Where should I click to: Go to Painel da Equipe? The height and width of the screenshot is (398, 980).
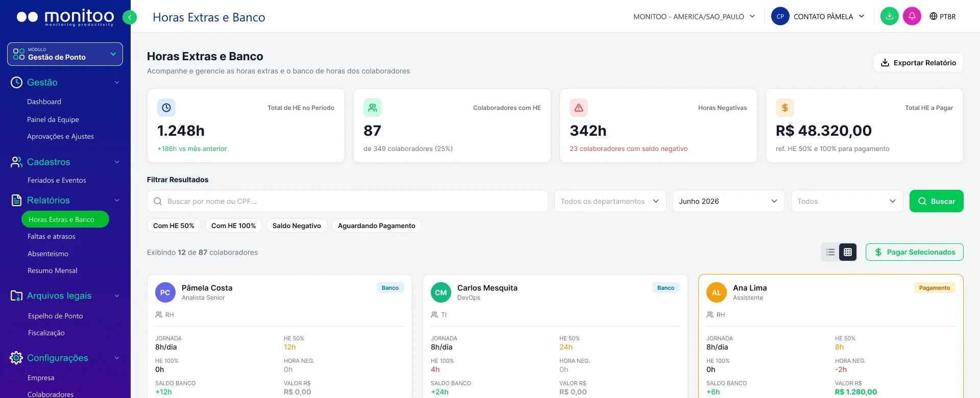pyautogui.click(x=53, y=119)
